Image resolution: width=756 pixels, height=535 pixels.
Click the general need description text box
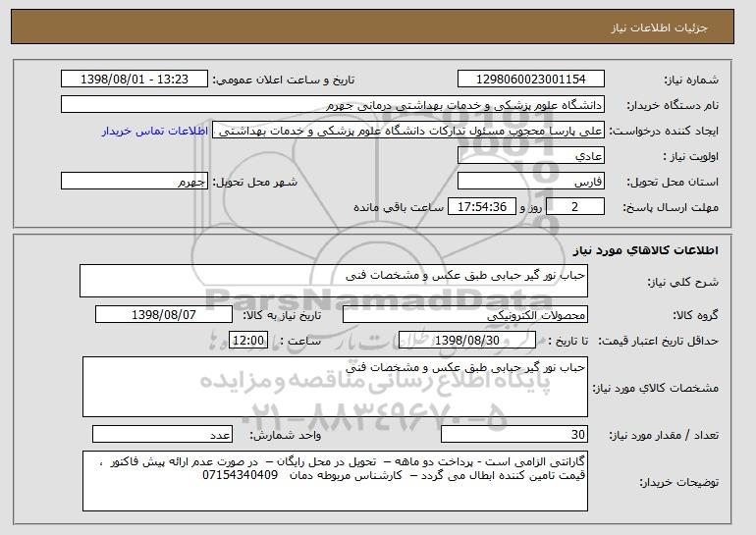click(334, 281)
